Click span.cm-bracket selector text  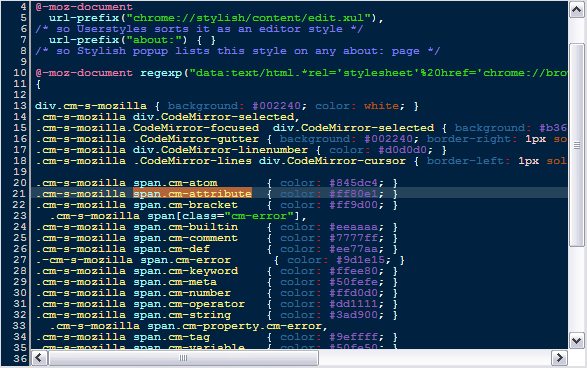point(186,205)
